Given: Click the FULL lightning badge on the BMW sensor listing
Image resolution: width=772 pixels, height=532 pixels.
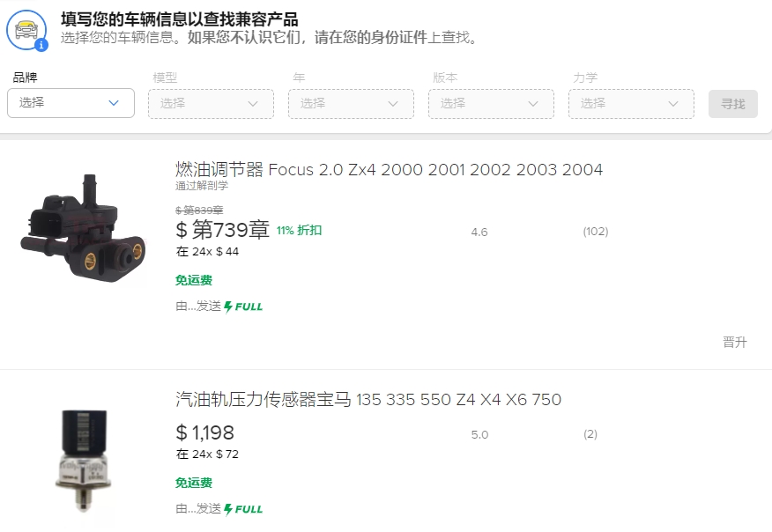Looking at the screenshot, I should 243,509.
